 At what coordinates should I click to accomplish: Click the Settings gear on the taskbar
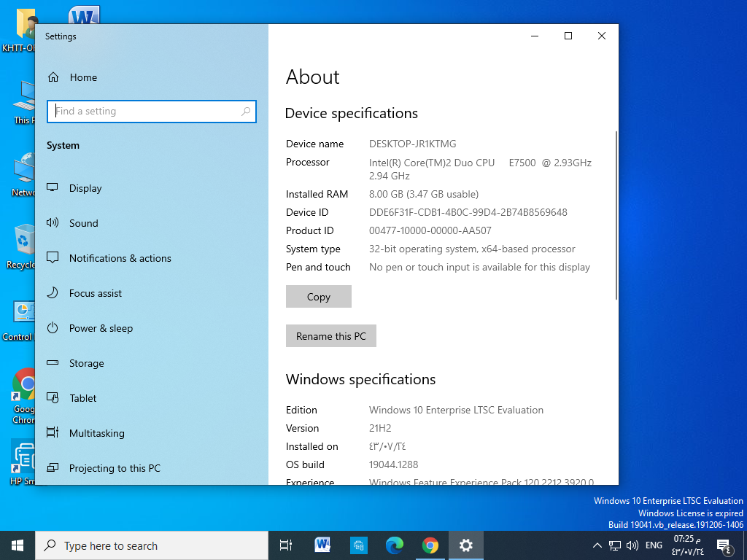466,545
